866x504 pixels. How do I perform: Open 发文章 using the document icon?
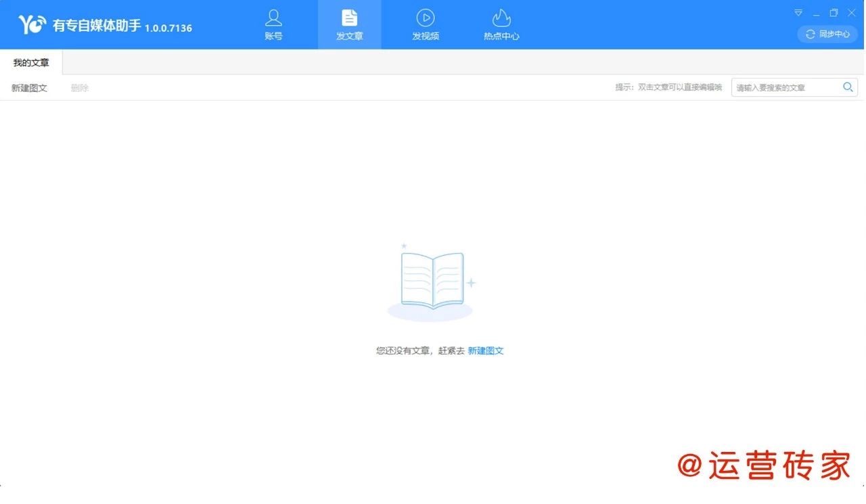pyautogui.click(x=349, y=16)
